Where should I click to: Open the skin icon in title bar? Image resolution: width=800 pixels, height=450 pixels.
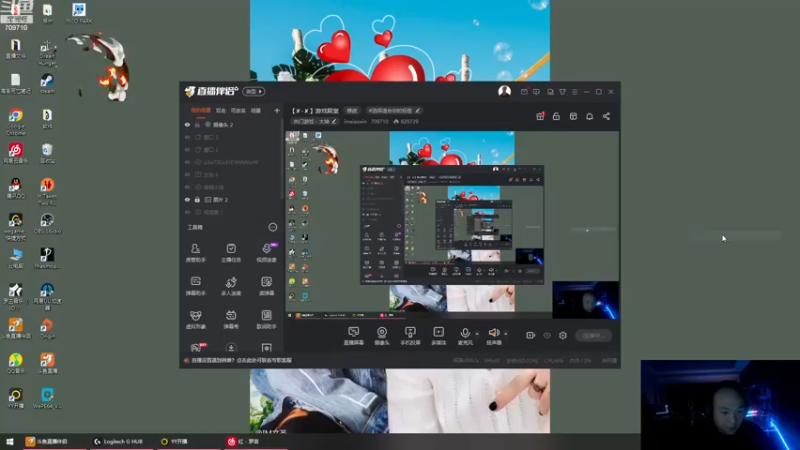click(x=562, y=92)
